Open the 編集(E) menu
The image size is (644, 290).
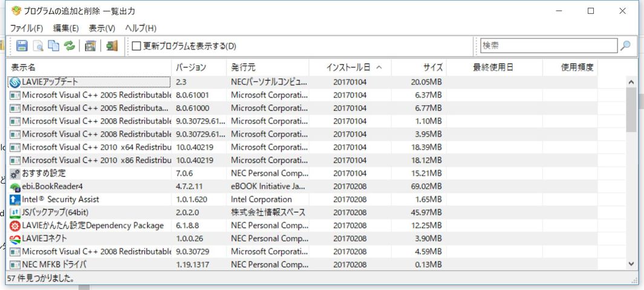click(66, 28)
